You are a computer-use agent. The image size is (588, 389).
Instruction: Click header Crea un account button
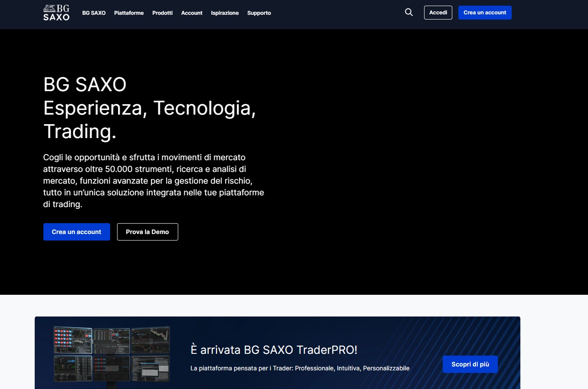[485, 13]
